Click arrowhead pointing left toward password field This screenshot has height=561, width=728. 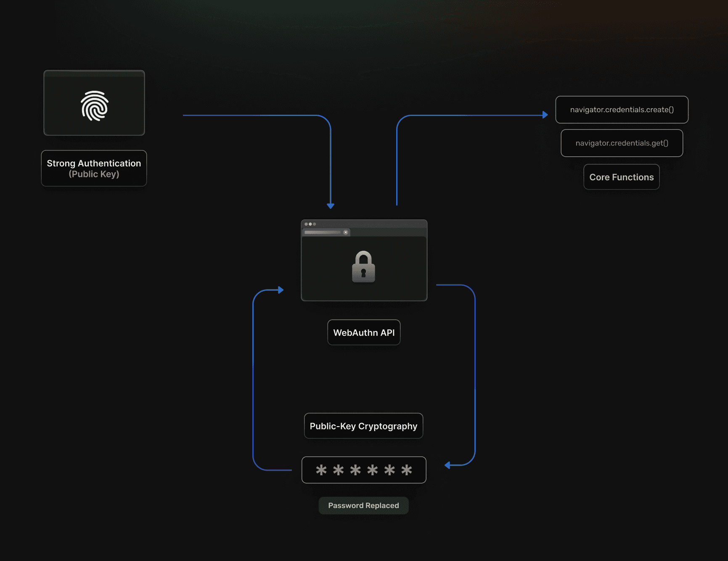447,465
